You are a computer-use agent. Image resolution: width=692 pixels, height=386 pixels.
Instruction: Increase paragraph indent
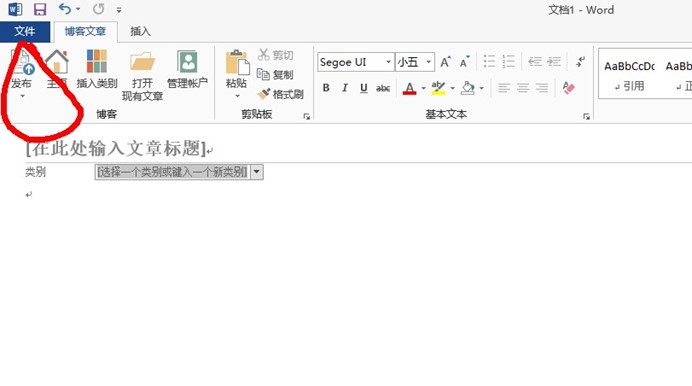554,61
